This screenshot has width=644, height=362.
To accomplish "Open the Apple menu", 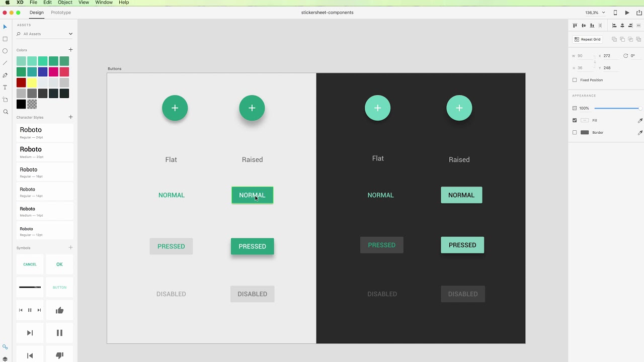I will pos(8,3).
